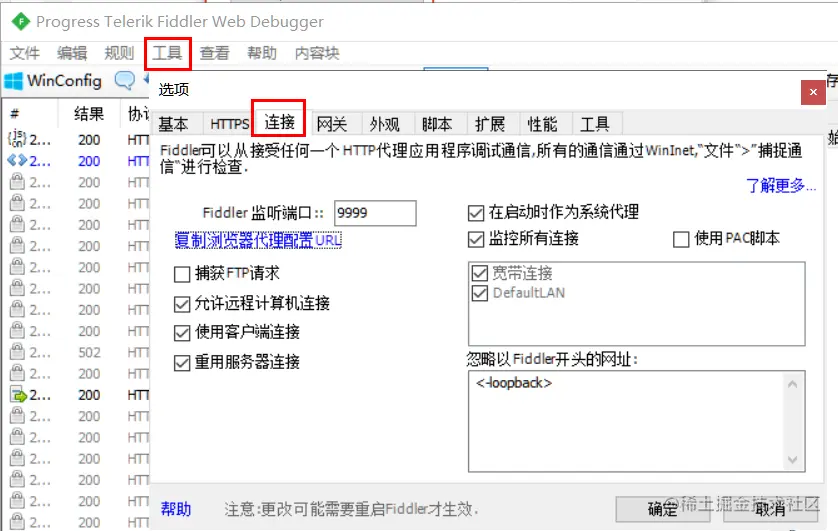Select the JSON session row icon
This screenshot has width=838, height=531.
[17, 138]
